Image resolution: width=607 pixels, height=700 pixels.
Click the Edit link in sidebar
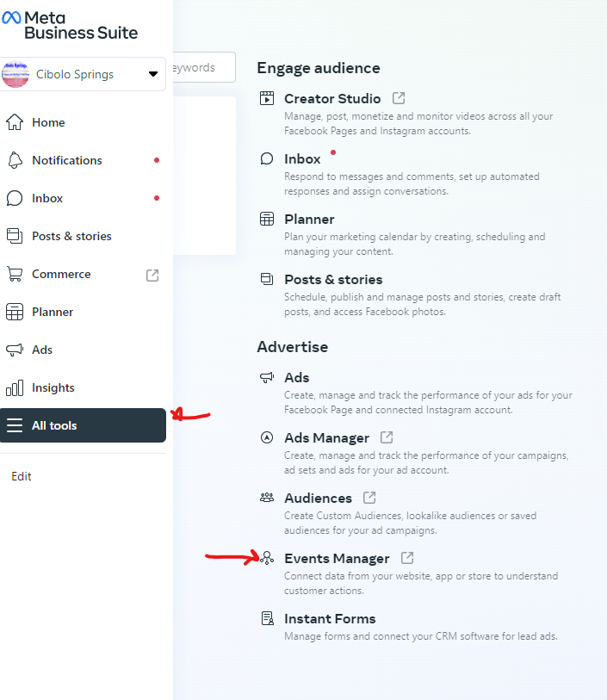click(22, 476)
